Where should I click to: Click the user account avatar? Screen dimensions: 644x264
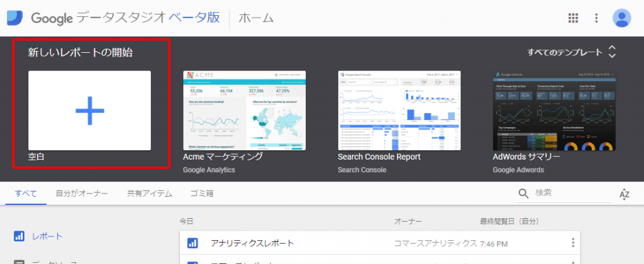coord(622,18)
